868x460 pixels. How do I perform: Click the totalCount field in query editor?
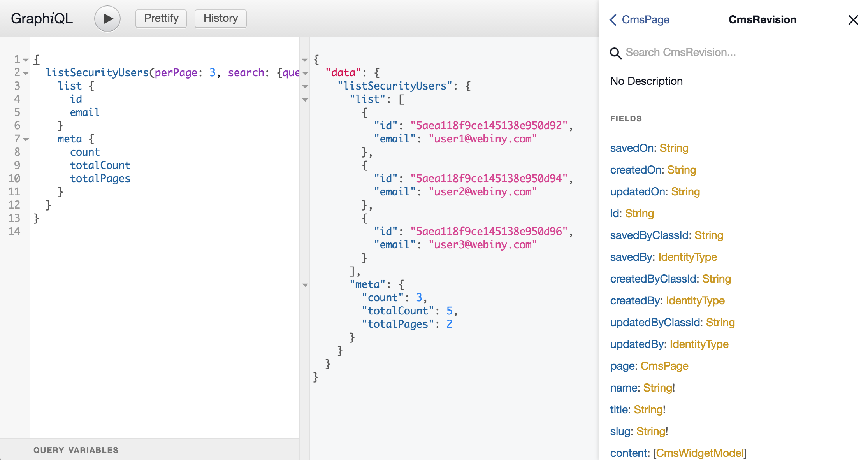[100, 165]
